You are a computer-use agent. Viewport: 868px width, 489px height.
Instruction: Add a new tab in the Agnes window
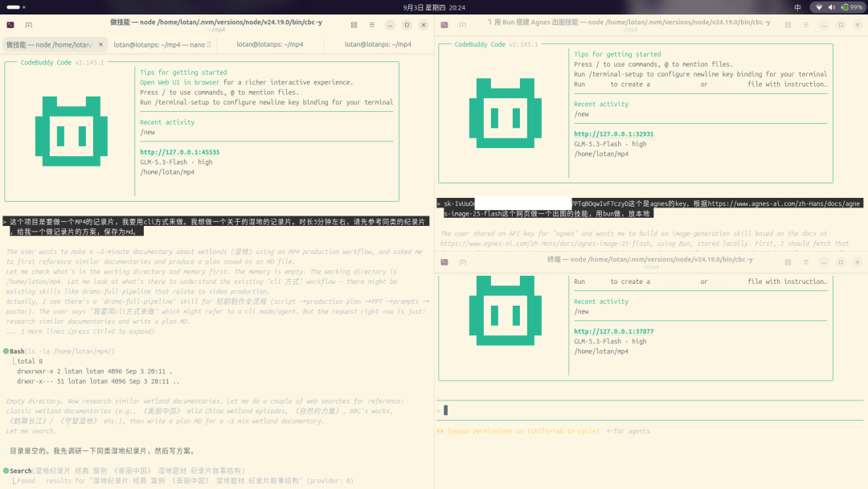click(463, 25)
